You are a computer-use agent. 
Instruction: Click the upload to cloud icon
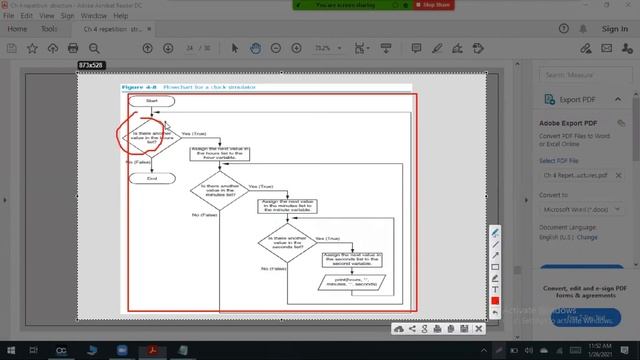click(x=53, y=48)
